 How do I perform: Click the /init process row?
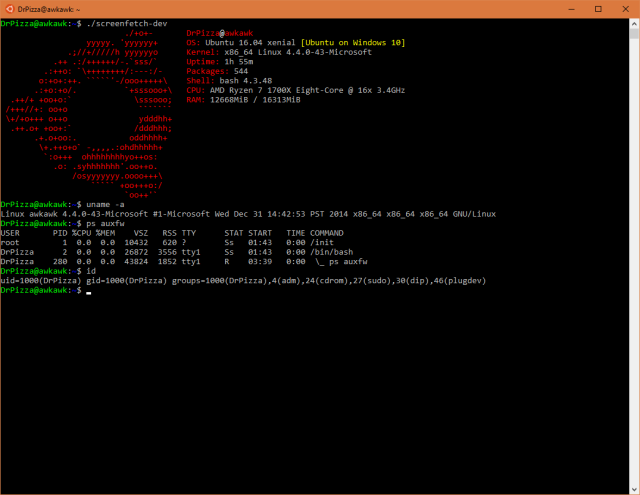pyautogui.click(x=167, y=242)
